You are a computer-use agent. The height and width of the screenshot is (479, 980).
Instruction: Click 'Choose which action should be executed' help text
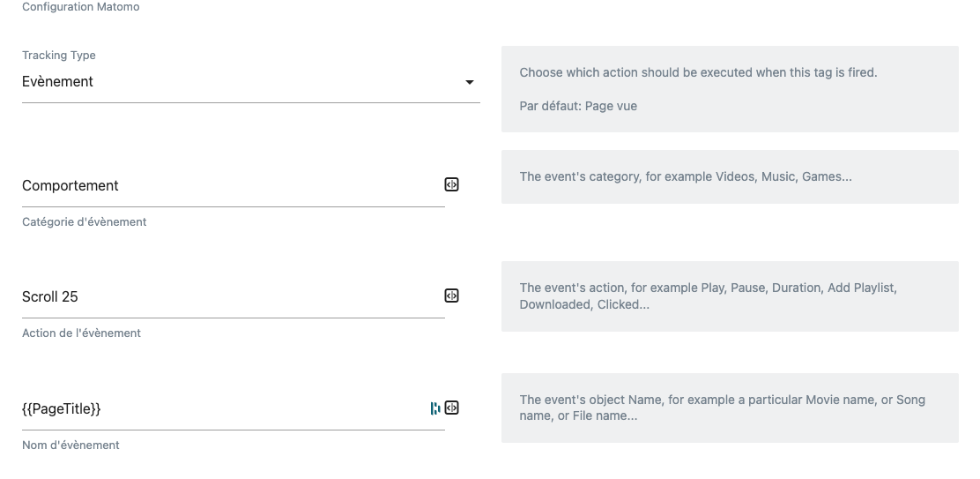click(x=698, y=72)
